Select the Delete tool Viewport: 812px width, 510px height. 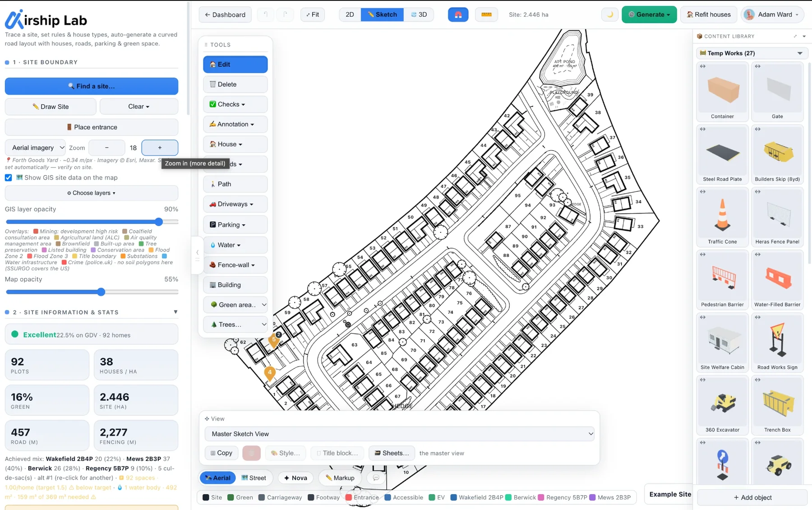[x=235, y=84]
